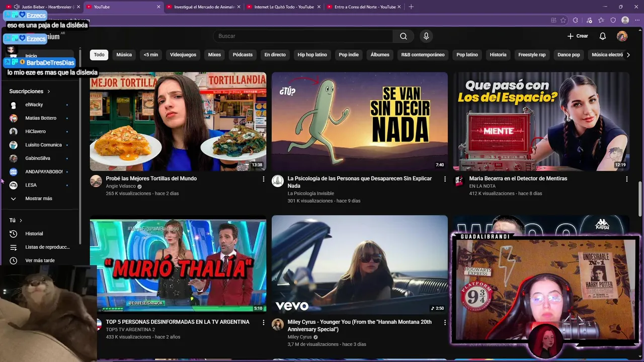
Task: Open YouTube notifications bell
Action: tap(602, 36)
